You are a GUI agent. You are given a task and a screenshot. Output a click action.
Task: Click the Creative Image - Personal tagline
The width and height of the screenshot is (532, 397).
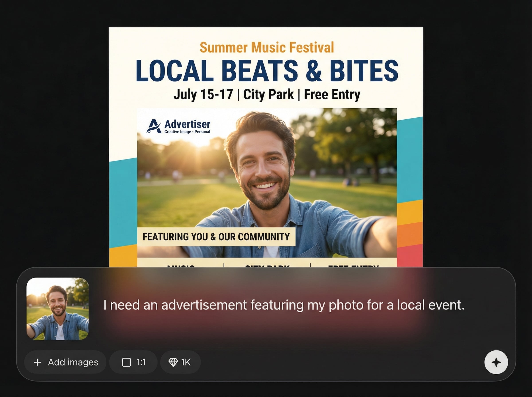click(187, 132)
